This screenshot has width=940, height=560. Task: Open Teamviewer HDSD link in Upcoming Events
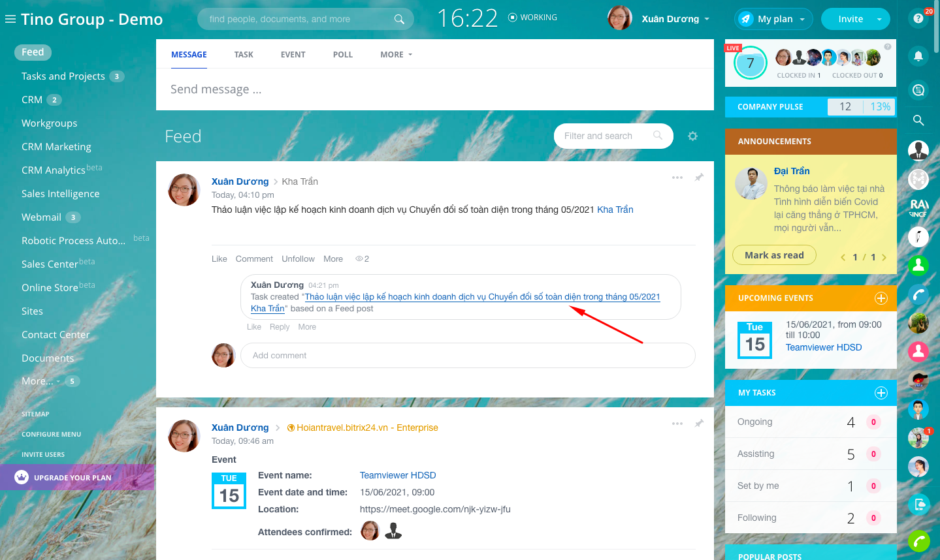tap(824, 347)
